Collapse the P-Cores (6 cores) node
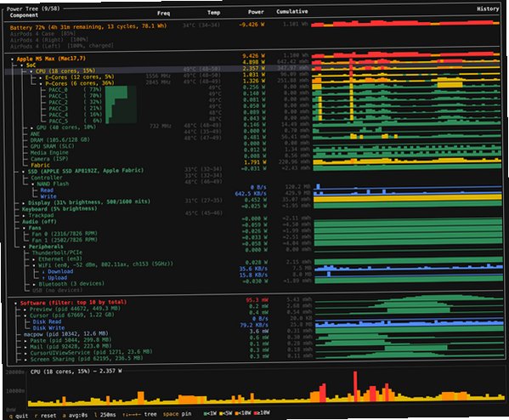This screenshot has height=420, width=509. [x=40, y=84]
